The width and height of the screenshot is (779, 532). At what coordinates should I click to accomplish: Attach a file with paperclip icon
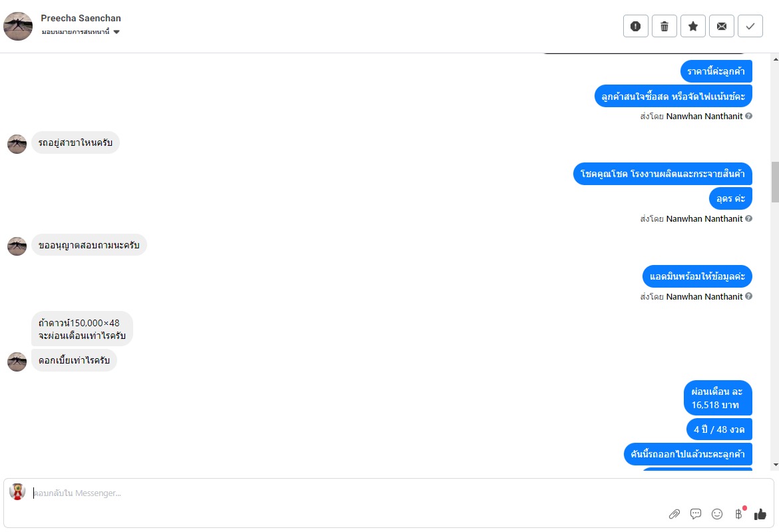(674, 514)
